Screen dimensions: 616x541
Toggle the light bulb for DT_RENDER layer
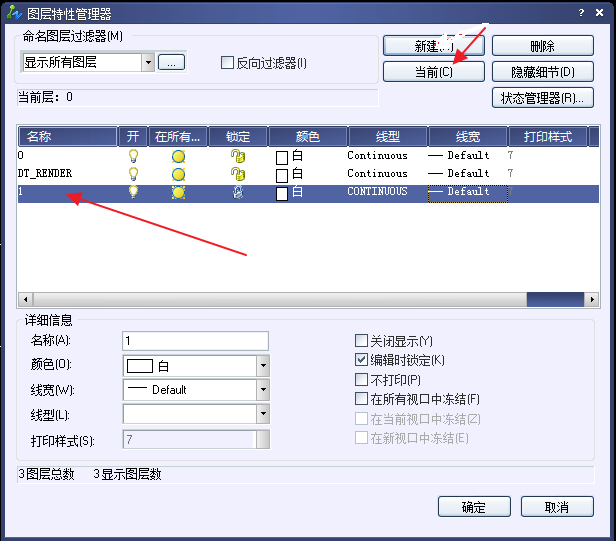[132, 174]
